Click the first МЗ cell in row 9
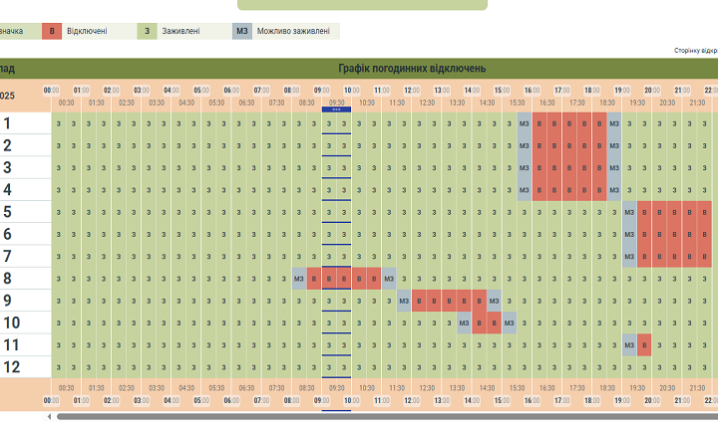 click(x=404, y=301)
